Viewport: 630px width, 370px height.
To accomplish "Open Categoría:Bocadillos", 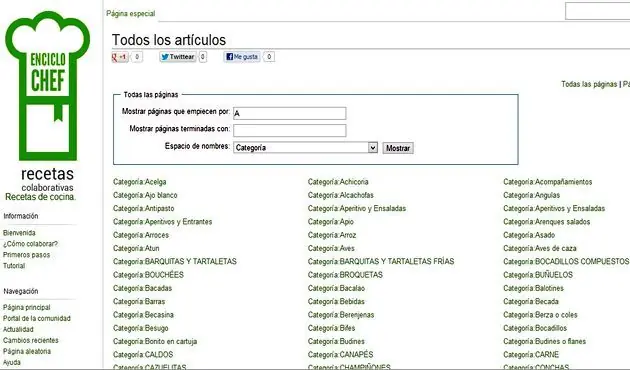I will coord(535,328).
